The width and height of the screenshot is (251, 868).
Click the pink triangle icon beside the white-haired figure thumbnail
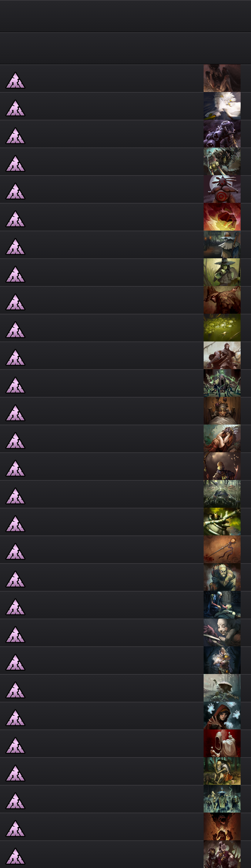tap(15, 108)
